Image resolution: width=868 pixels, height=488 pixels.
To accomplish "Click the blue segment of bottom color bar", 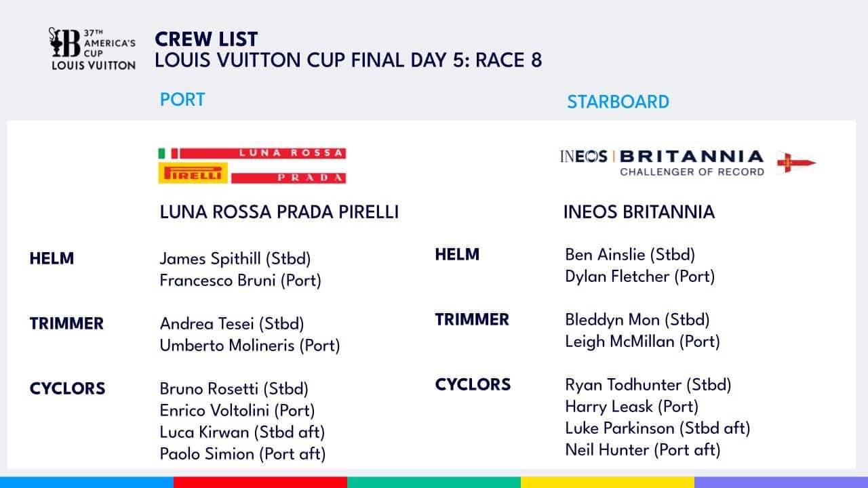I will click(x=86, y=482).
